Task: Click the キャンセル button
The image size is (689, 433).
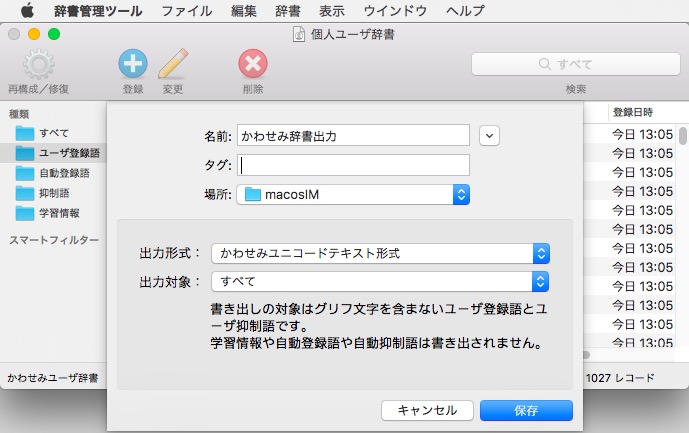Action: [x=427, y=410]
